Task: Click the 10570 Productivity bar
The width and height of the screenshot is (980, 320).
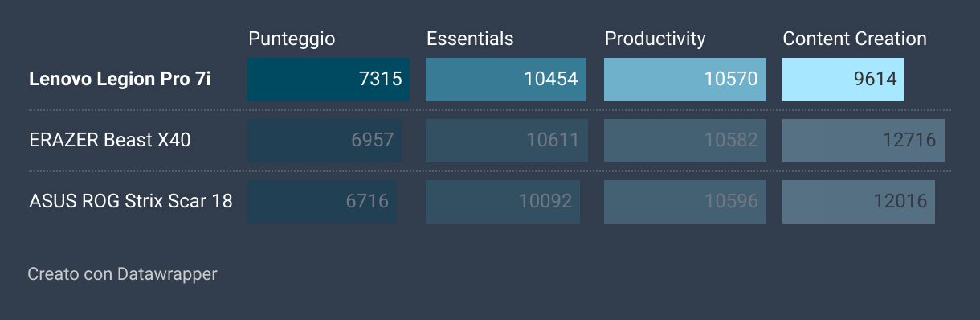Action: pos(685,79)
